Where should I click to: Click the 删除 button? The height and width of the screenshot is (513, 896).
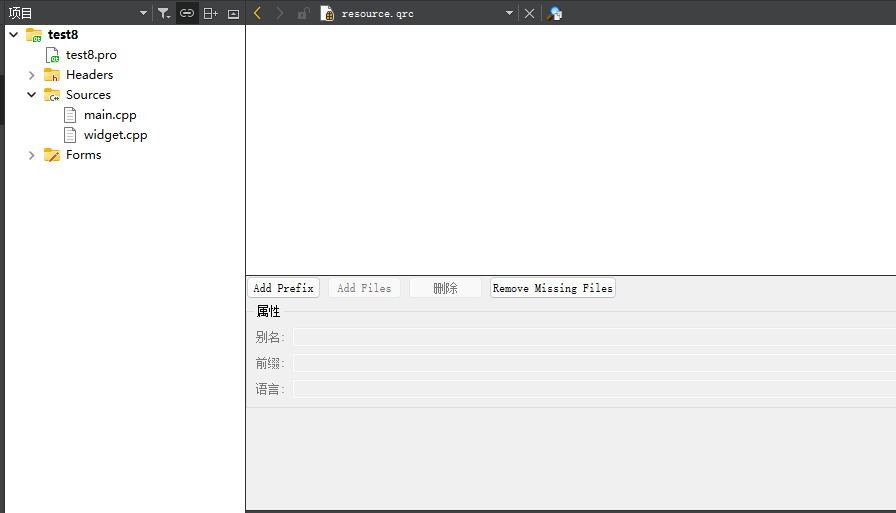tap(445, 288)
